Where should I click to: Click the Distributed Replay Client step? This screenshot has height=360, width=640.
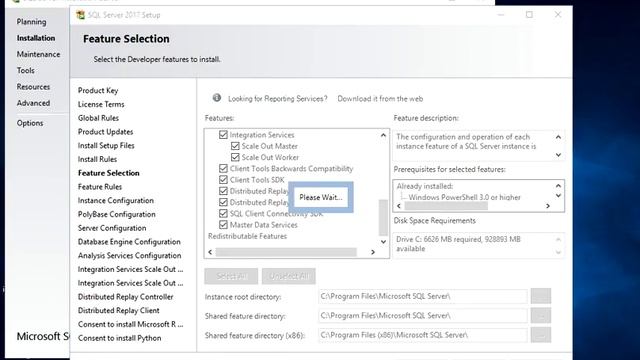(118, 311)
